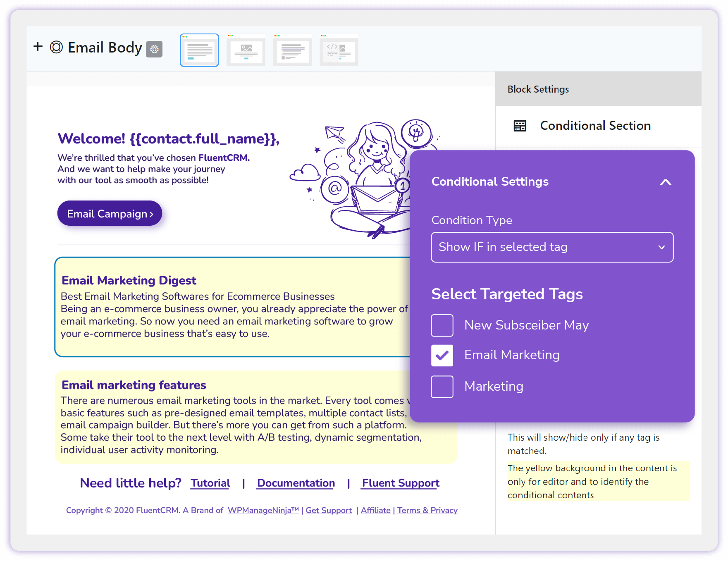Open the Condition Type dropdown
Image resolution: width=728 pixels, height=561 pixels.
click(x=552, y=247)
